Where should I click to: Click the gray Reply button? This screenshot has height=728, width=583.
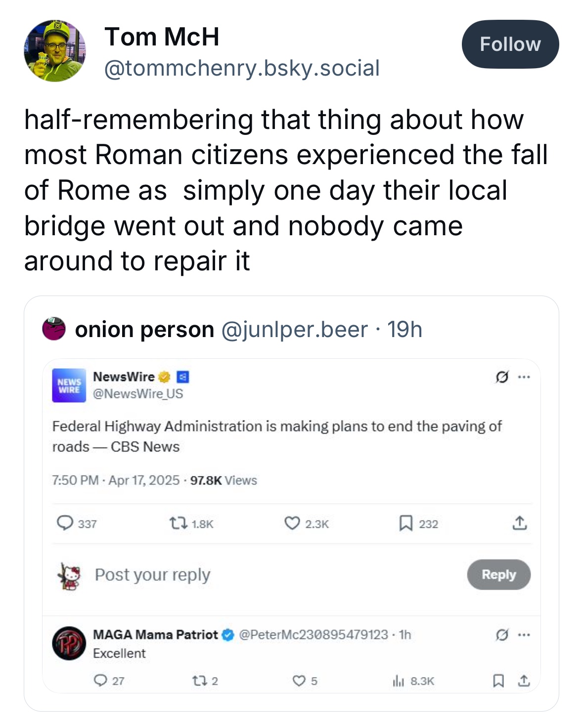498,574
